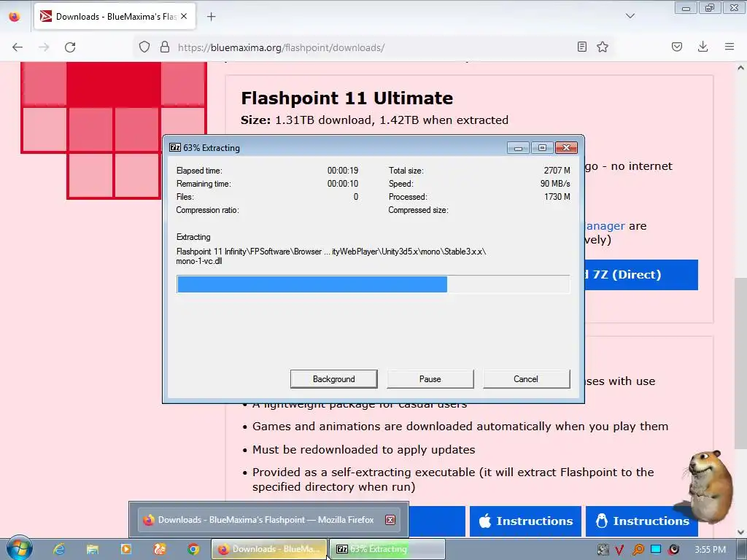747x560 pixels.
Task: Open the Linux penguin Instructions button
Action: point(642,521)
